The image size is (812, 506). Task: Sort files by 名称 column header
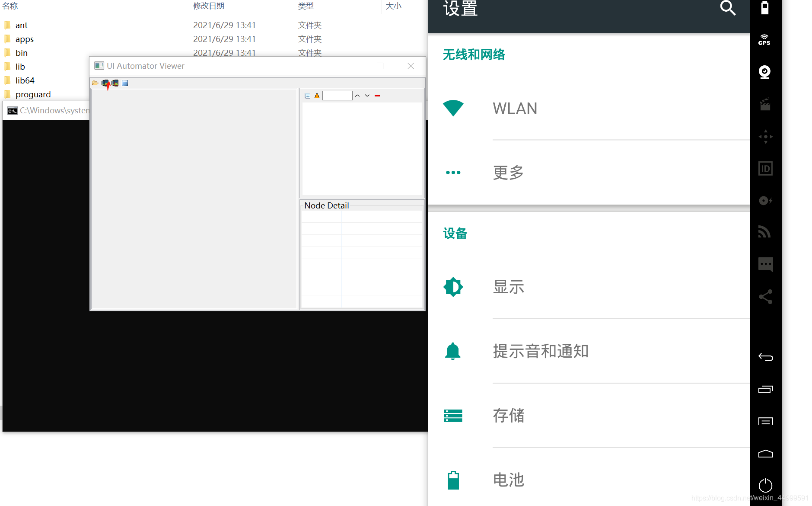10,6
